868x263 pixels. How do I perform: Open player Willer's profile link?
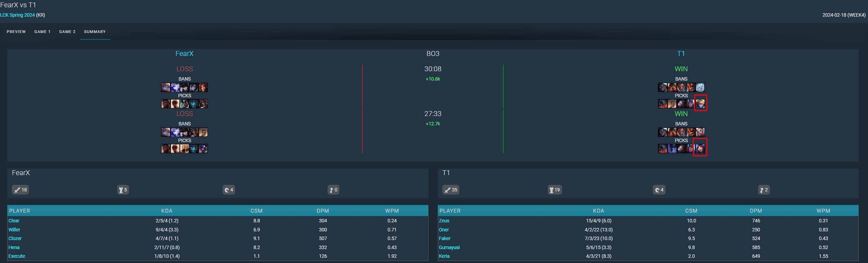pyautogui.click(x=14, y=230)
